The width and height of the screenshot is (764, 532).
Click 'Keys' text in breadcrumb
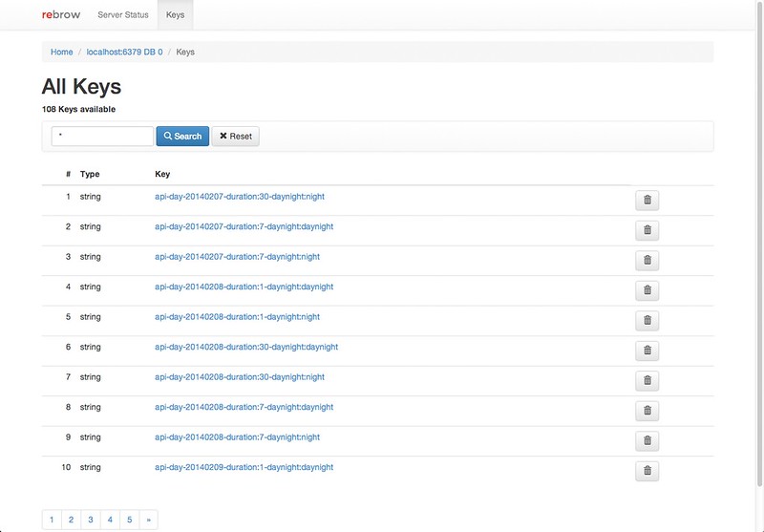point(185,52)
